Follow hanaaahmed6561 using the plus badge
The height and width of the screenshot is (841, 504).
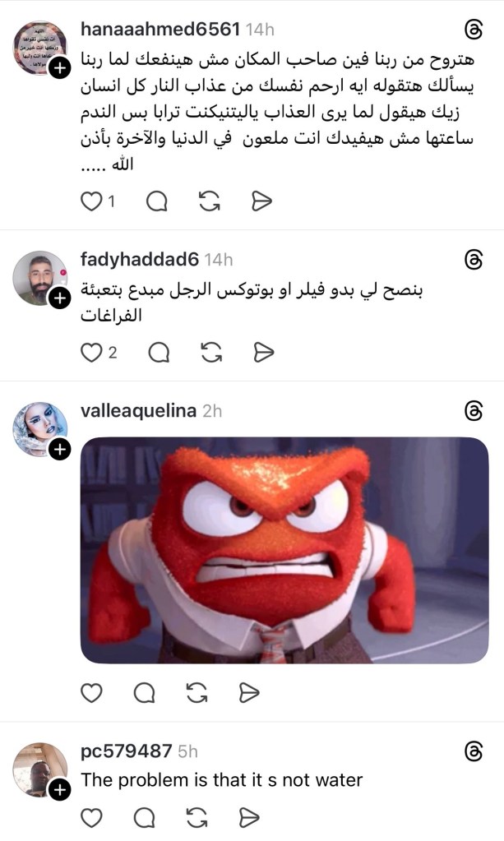pyautogui.click(x=59, y=68)
